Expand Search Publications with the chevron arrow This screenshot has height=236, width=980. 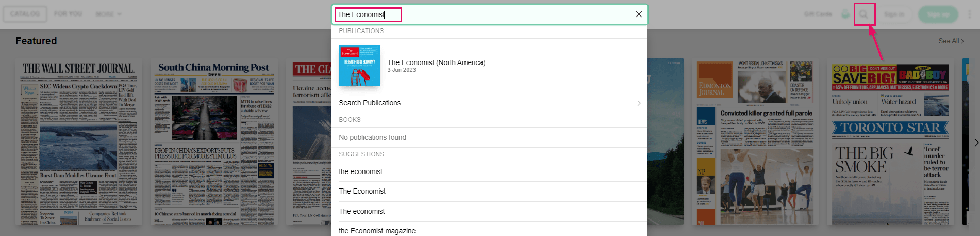(639, 103)
